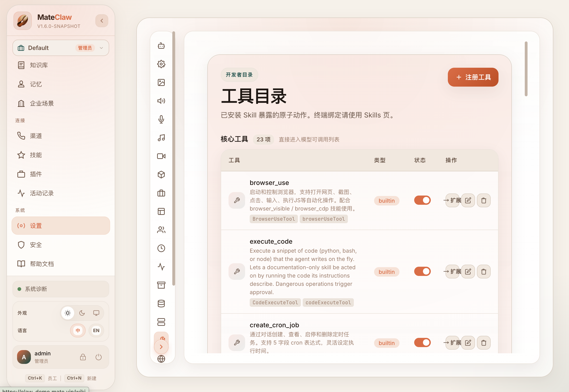This screenshot has height=392, width=569.
Task: Edit the create_cron_job tool
Action: tap(468, 343)
